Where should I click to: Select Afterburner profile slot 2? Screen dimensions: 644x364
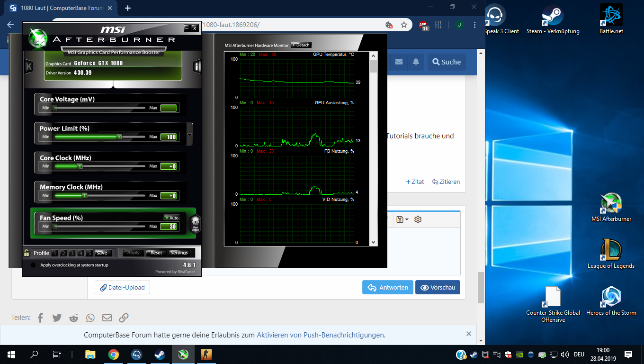tap(64, 253)
